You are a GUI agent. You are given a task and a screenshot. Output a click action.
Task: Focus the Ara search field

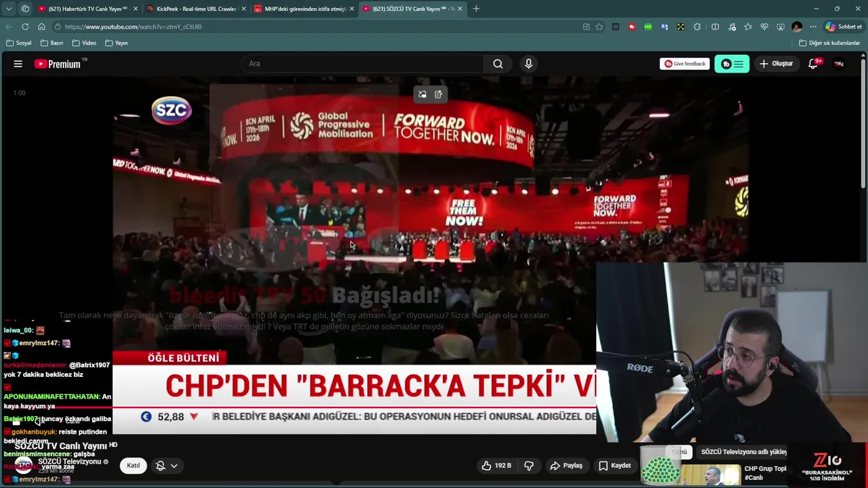coord(363,64)
